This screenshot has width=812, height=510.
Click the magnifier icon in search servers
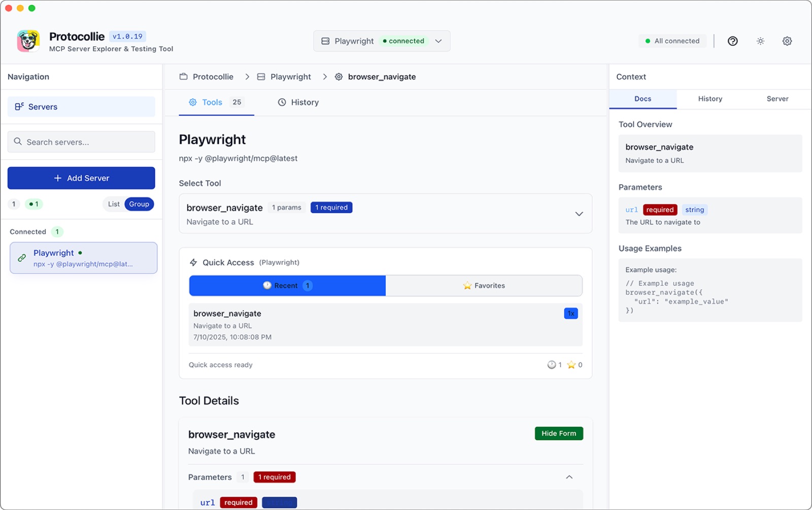18,142
